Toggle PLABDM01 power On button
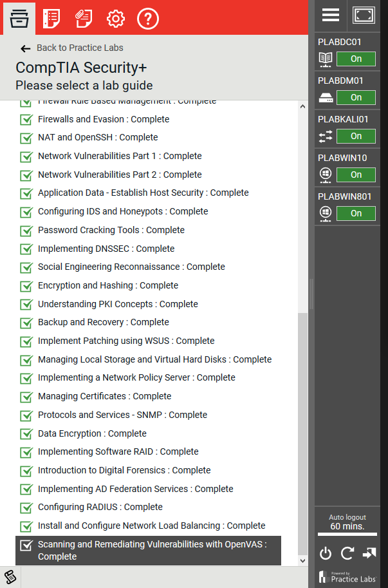388x588 pixels. pos(356,97)
